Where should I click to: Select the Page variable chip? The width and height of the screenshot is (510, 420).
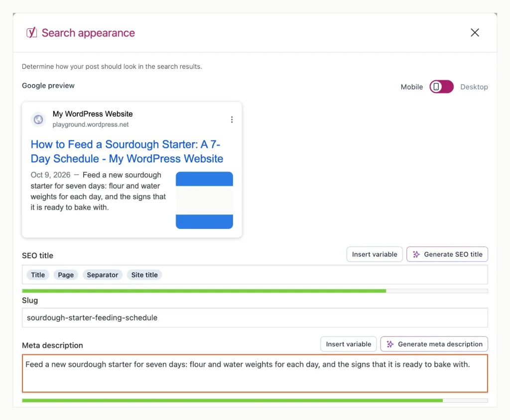tap(66, 275)
